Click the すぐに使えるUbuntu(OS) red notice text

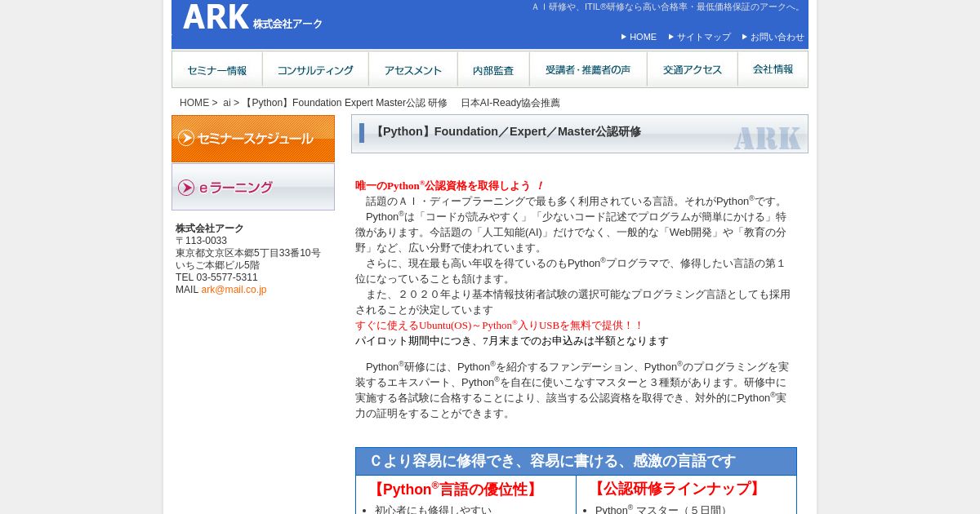click(499, 325)
